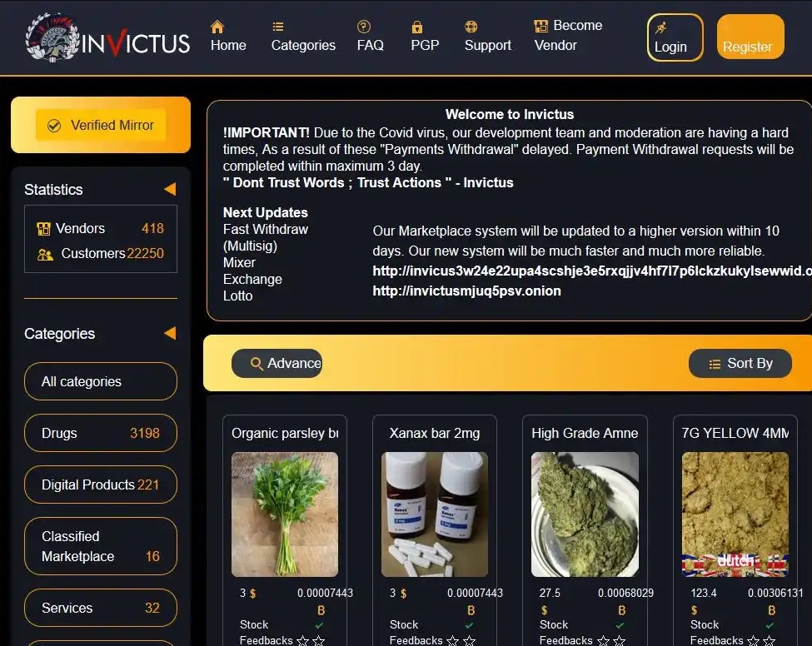Select the Drugs category

click(101, 433)
